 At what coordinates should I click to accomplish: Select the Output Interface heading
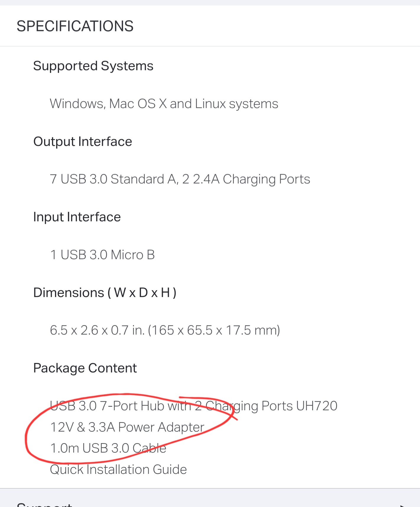(x=82, y=141)
